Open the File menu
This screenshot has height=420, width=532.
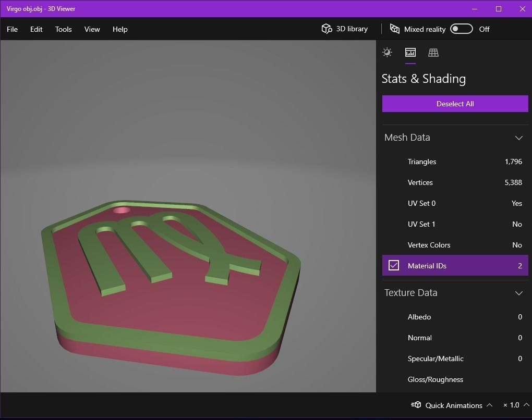tap(12, 29)
